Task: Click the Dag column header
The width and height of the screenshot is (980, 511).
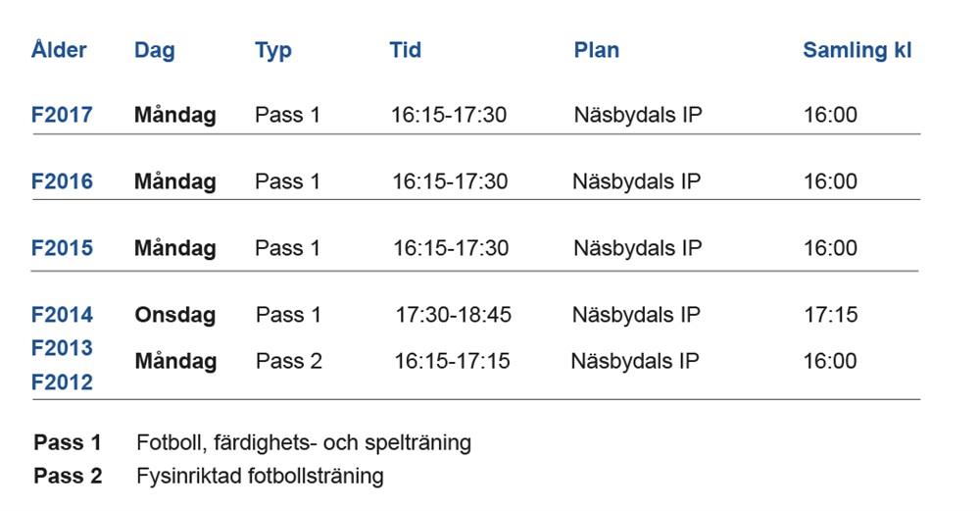Action: 155,51
